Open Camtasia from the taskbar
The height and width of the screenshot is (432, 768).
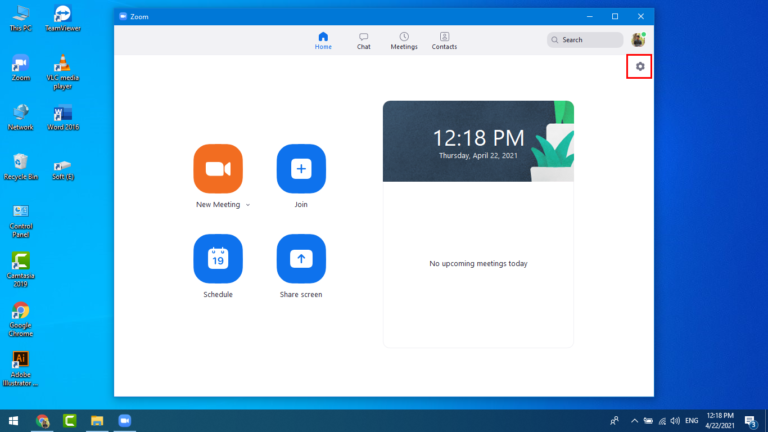pyautogui.click(x=70, y=421)
